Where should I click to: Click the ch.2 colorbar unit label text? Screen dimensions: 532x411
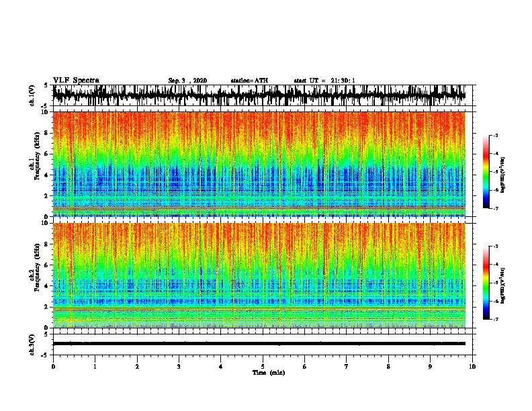[x=503, y=285]
